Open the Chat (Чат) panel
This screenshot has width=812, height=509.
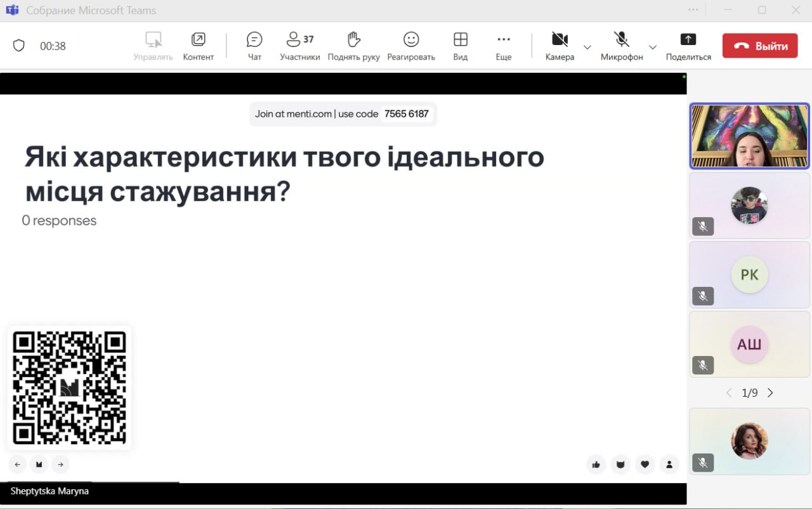coord(254,46)
